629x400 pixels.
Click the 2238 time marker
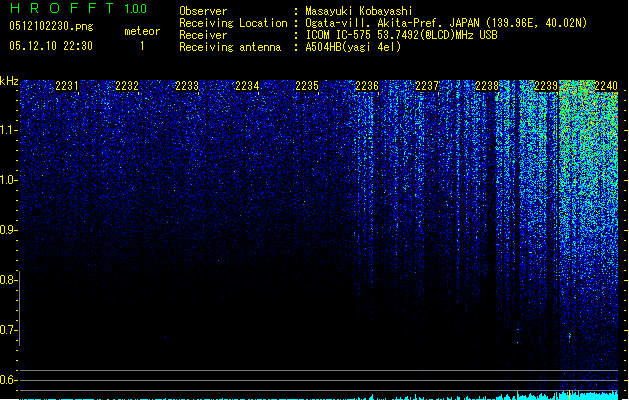click(x=487, y=86)
